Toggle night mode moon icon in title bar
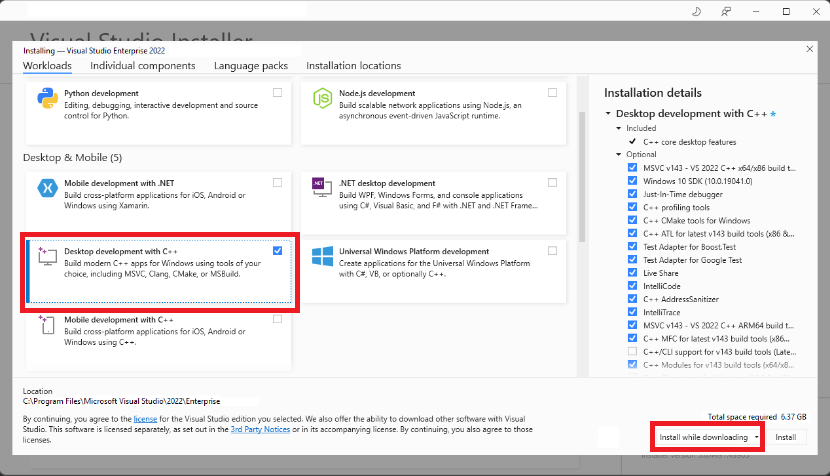Viewport: 830px width, 476px height. click(x=697, y=11)
